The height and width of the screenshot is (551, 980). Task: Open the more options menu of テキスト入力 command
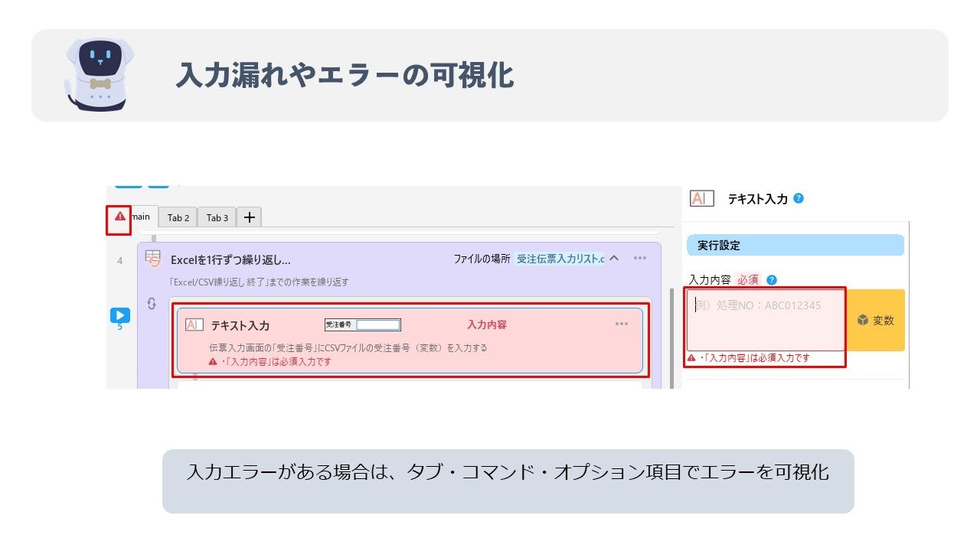point(622,324)
